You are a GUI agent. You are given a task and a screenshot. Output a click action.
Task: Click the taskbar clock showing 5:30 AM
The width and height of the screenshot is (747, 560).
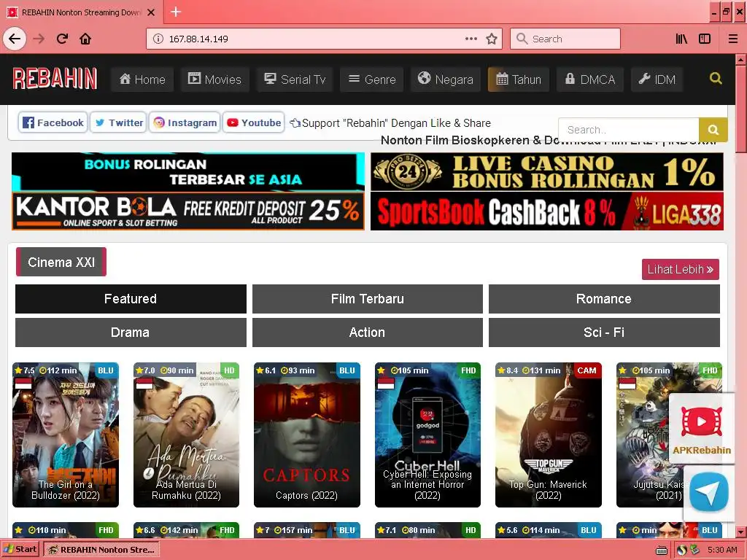[x=722, y=550]
